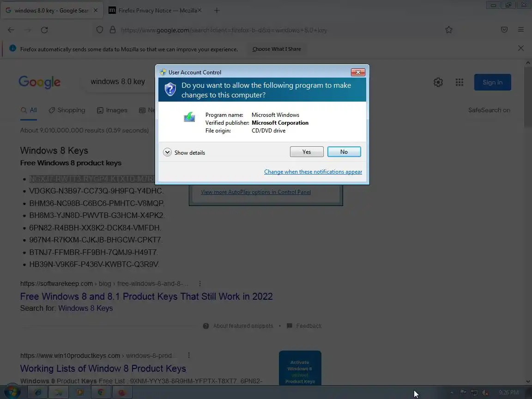Click the network tray icon
Screen dimensions: 532x399
pos(474,393)
